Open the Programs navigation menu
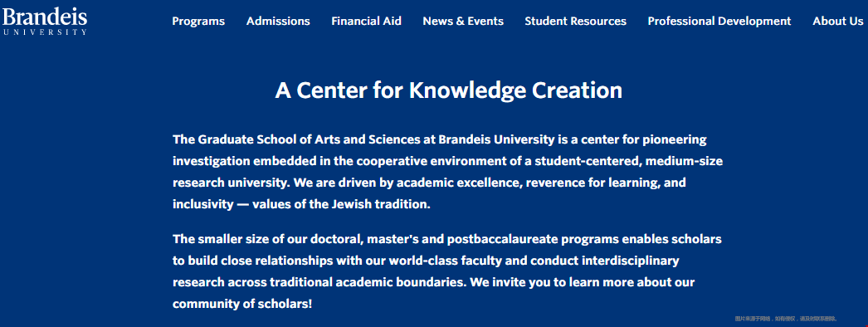The width and height of the screenshot is (868, 327). click(x=198, y=21)
